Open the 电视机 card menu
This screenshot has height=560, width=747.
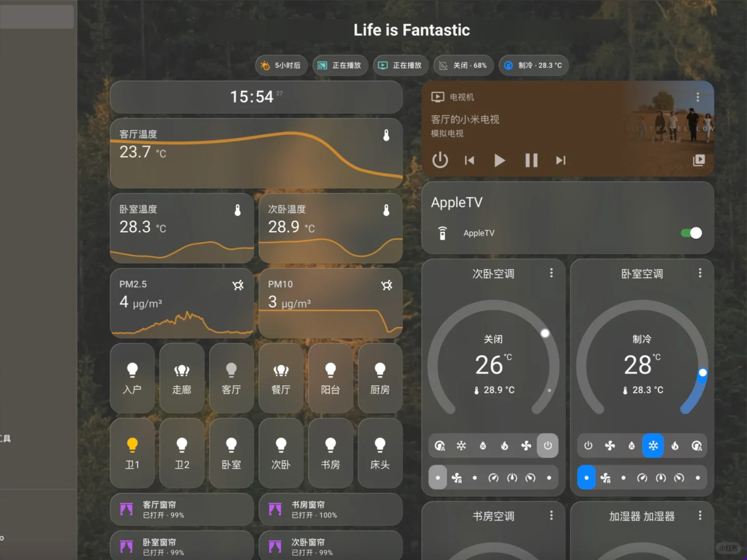tap(698, 97)
